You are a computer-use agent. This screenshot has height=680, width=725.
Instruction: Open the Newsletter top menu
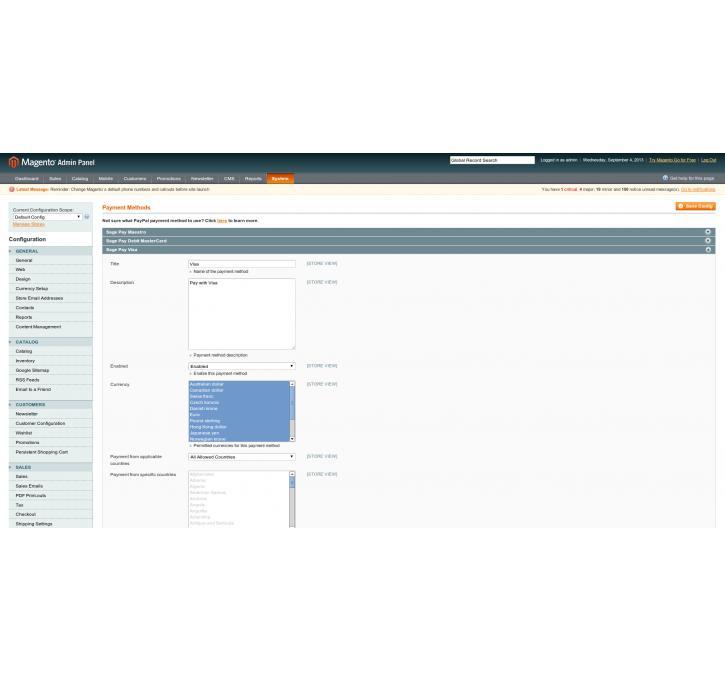pos(202,178)
